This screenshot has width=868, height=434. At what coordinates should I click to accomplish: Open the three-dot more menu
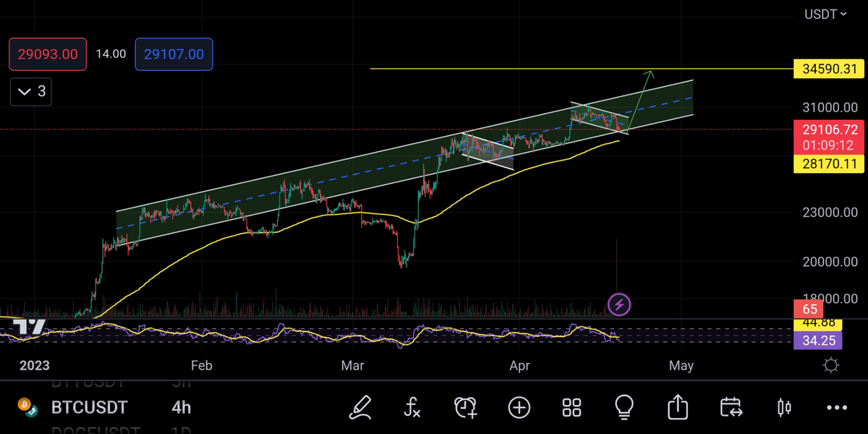click(836, 407)
